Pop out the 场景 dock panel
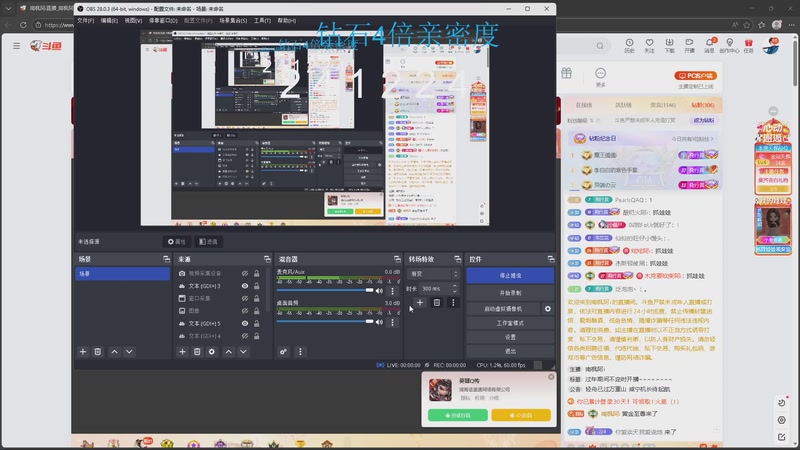800x450 pixels. pos(166,259)
